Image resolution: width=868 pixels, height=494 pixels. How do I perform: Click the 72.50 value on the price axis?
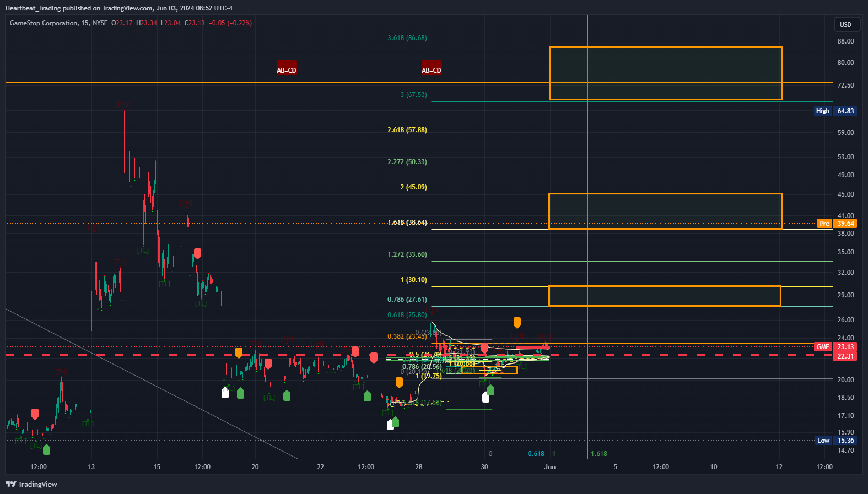845,85
